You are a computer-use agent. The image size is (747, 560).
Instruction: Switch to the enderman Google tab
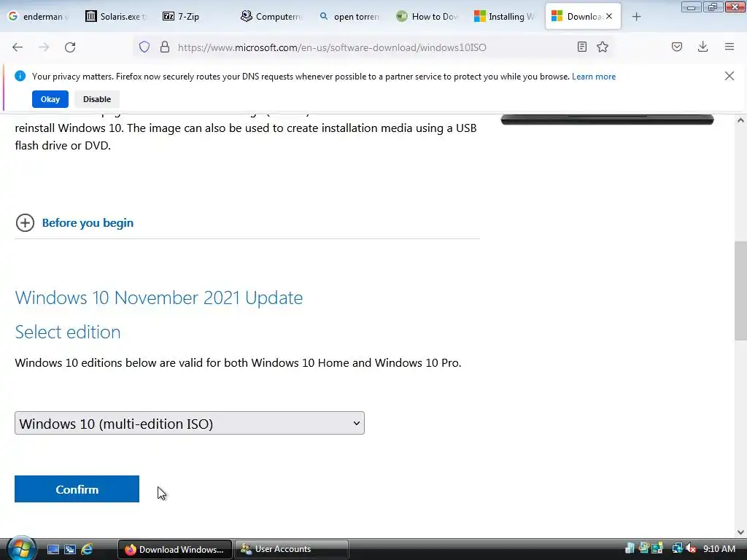click(39, 16)
